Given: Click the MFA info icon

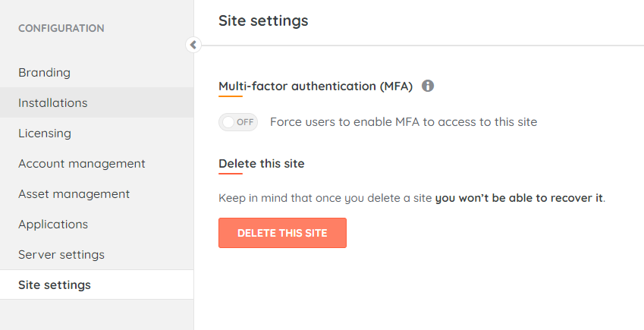Looking at the screenshot, I should (x=428, y=86).
